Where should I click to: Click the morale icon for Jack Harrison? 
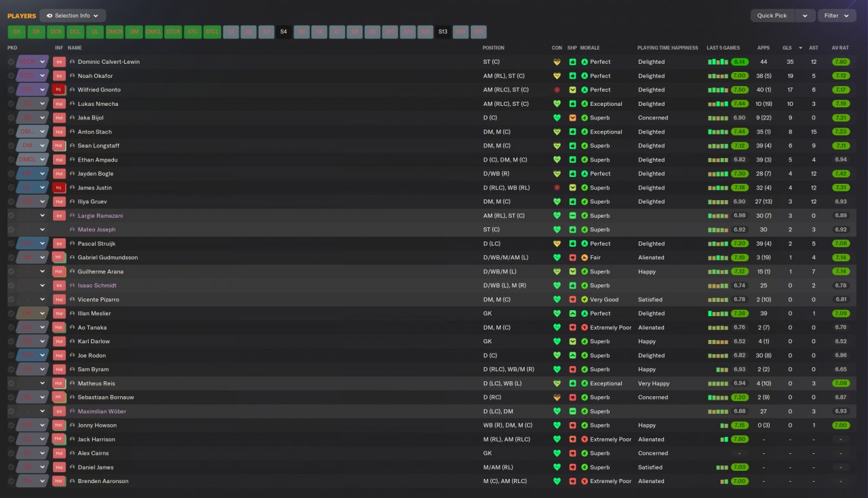585,440
